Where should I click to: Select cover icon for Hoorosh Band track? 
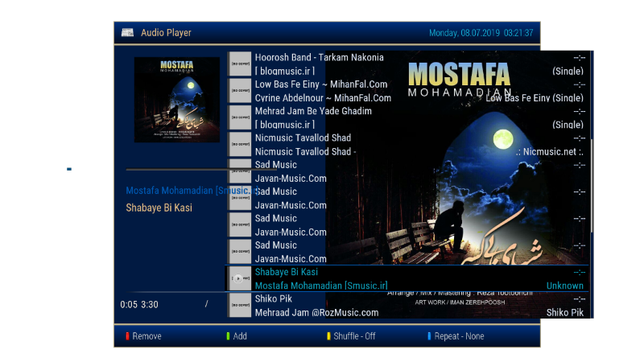coord(240,64)
